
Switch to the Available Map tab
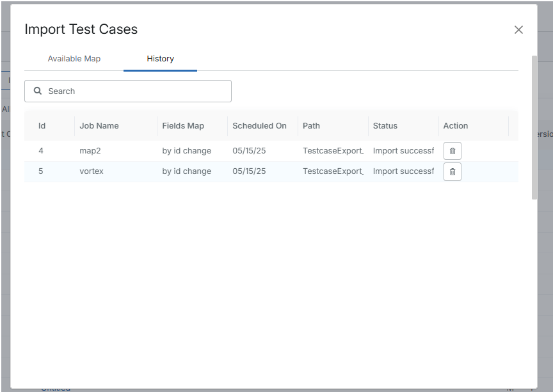click(74, 58)
